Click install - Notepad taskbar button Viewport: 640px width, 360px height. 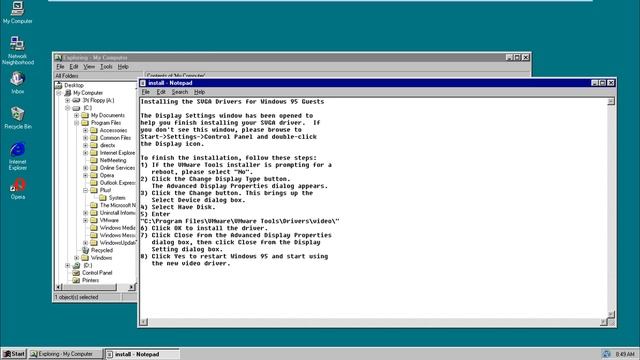coord(142,354)
